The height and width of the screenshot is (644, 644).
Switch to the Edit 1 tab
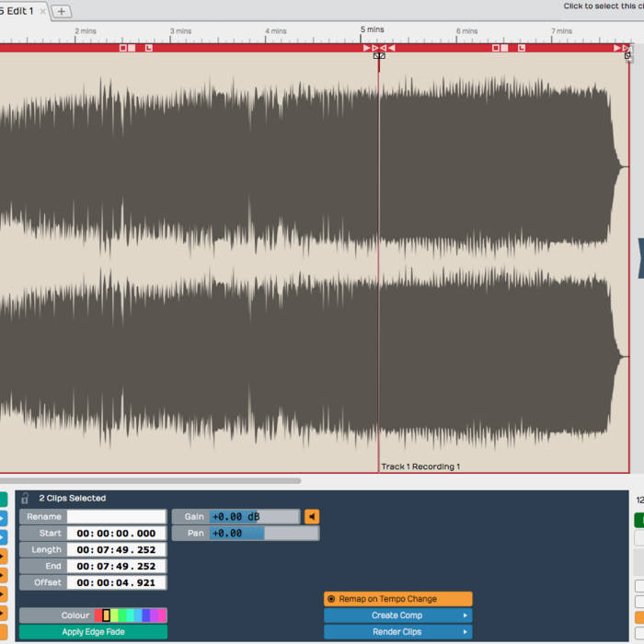[18, 11]
